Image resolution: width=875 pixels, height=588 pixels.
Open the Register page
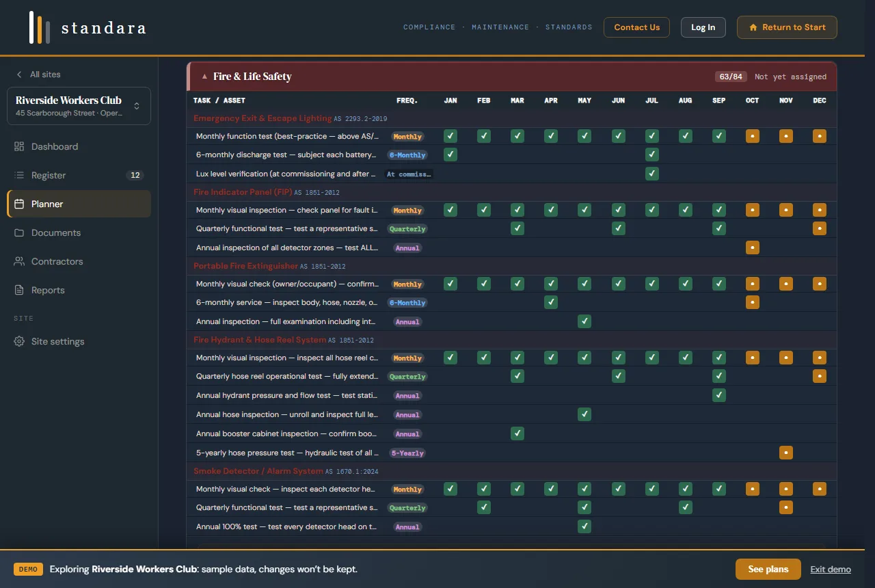79,175
